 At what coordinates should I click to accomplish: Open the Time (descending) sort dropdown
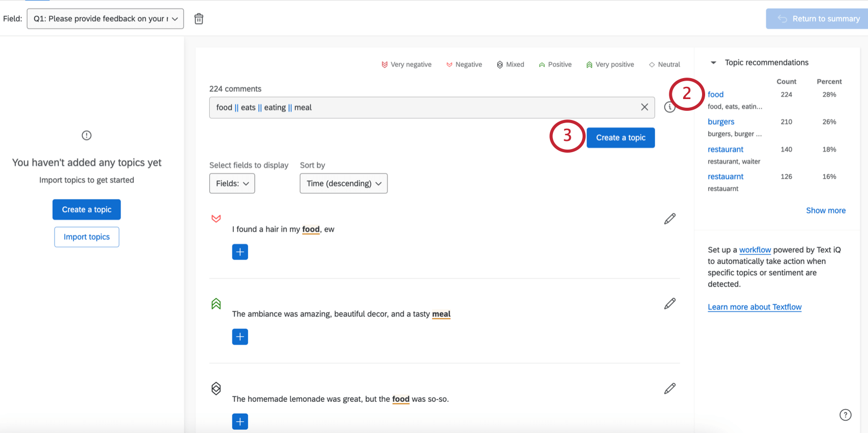click(x=343, y=183)
